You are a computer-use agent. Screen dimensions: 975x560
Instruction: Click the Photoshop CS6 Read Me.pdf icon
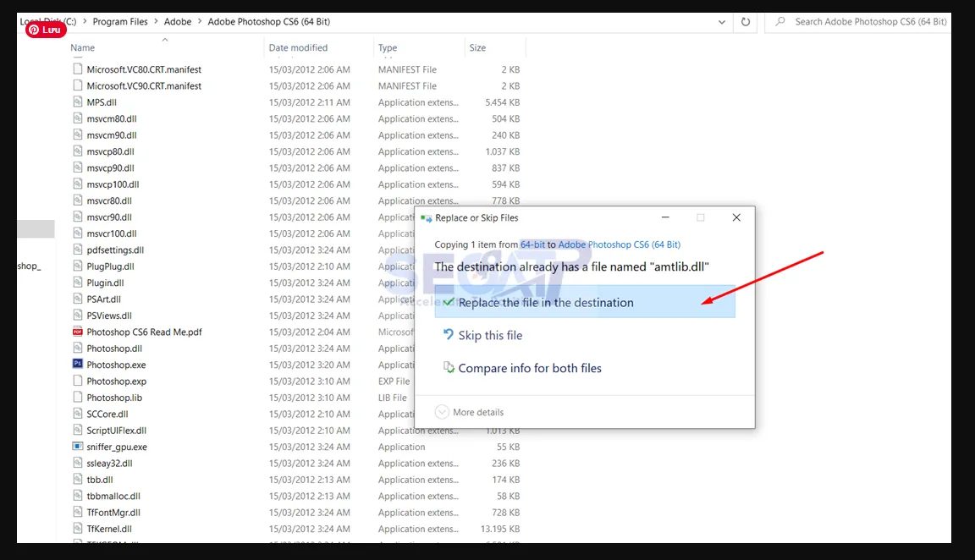point(78,332)
